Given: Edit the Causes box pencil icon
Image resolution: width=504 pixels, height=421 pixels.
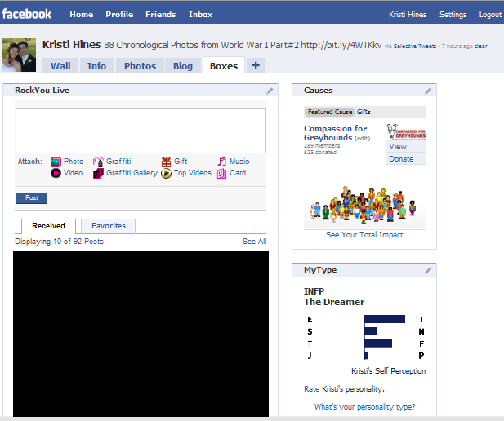Looking at the screenshot, I should 427,91.
